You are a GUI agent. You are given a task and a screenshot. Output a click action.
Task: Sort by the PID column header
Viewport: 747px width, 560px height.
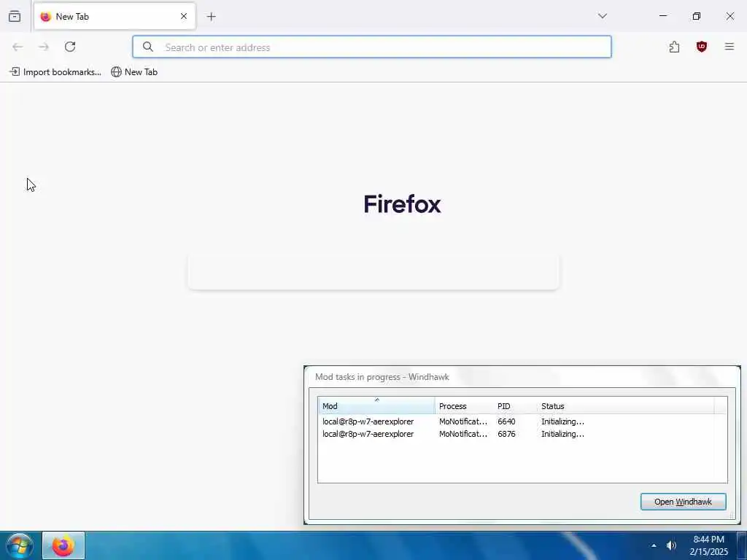coord(516,406)
